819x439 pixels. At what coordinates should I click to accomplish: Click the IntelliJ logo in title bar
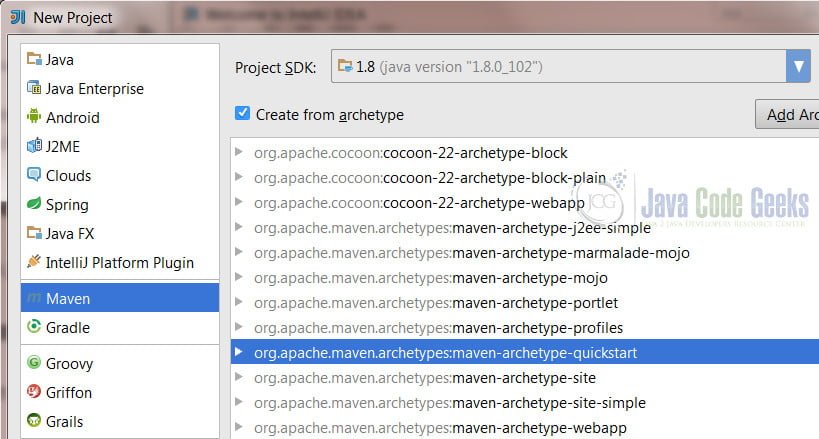pyautogui.click(x=18, y=17)
